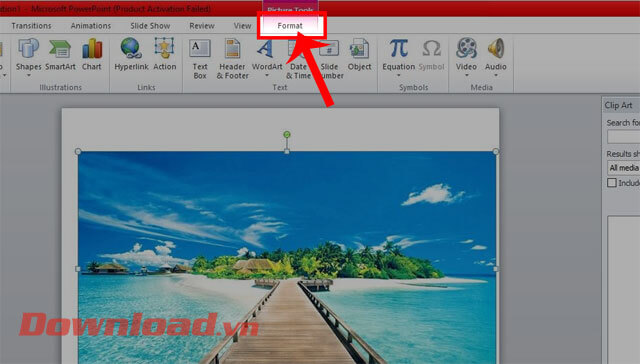Expand the Shapes dropdown arrow
The width and height of the screenshot is (640, 364).
(x=29, y=75)
